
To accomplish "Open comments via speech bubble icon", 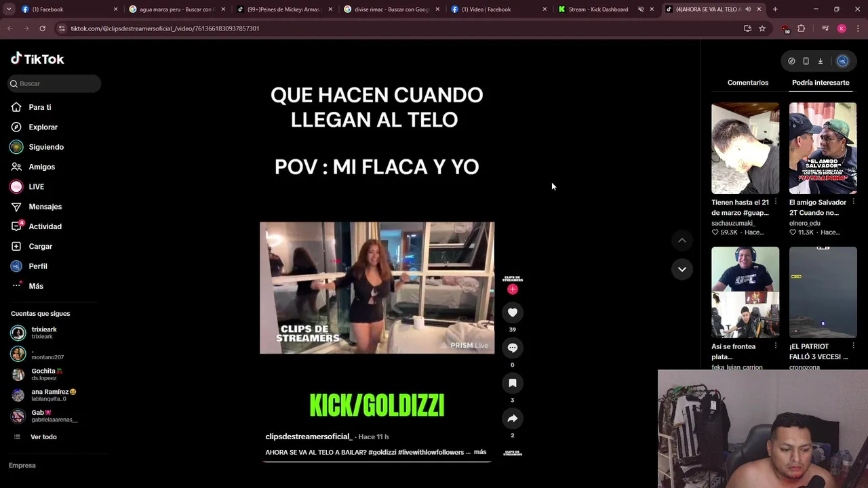I will [513, 348].
